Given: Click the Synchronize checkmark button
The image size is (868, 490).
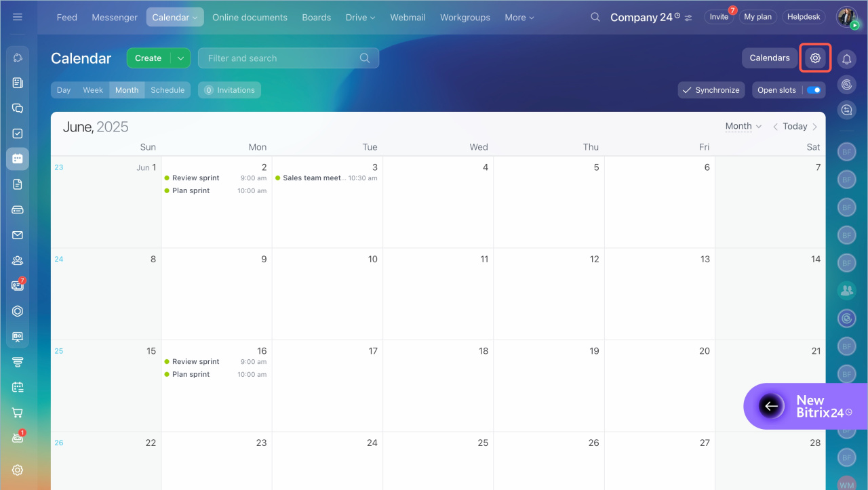Looking at the screenshot, I should click(x=711, y=90).
